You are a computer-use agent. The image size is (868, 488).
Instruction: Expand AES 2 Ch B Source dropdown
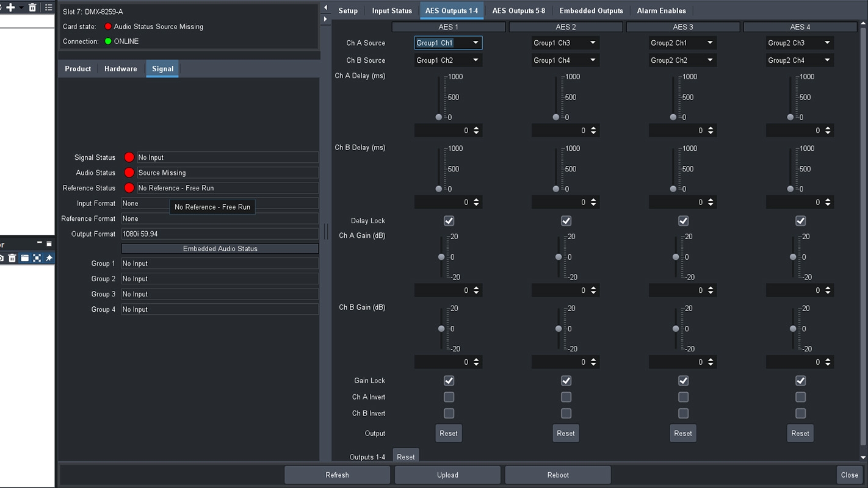point(565,60)
